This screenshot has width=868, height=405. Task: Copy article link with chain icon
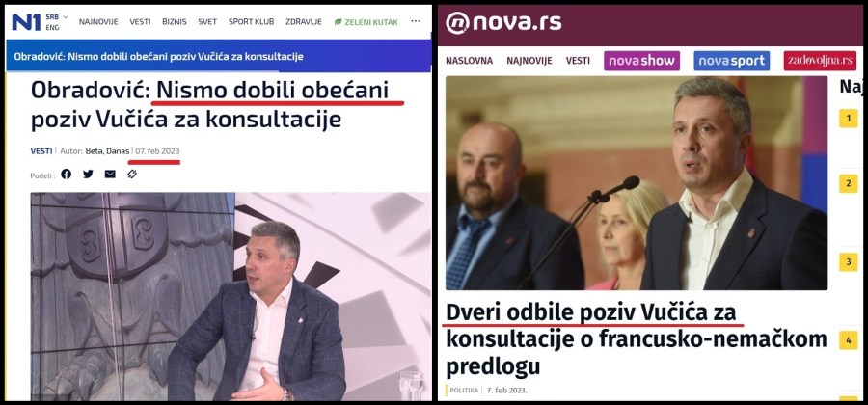[132, 175]
